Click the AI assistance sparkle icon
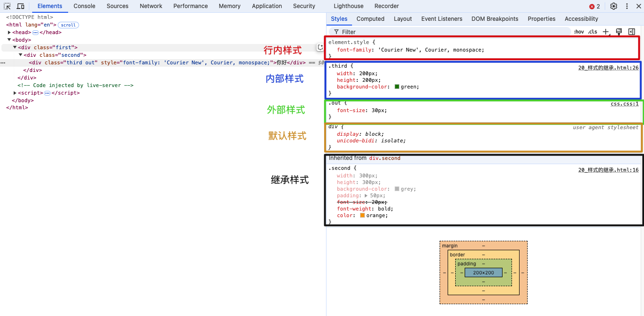The image size is (644, 316). (x=320, y=47)
